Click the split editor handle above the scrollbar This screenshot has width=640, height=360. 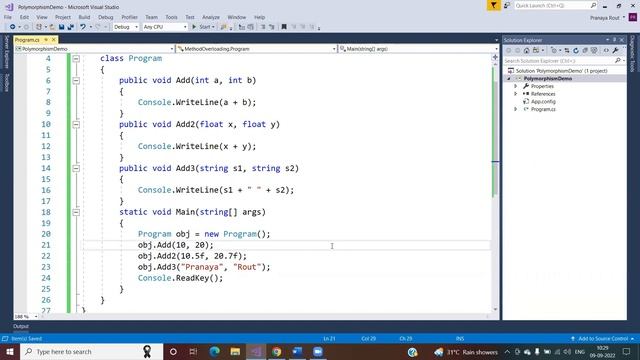(495, 57)
